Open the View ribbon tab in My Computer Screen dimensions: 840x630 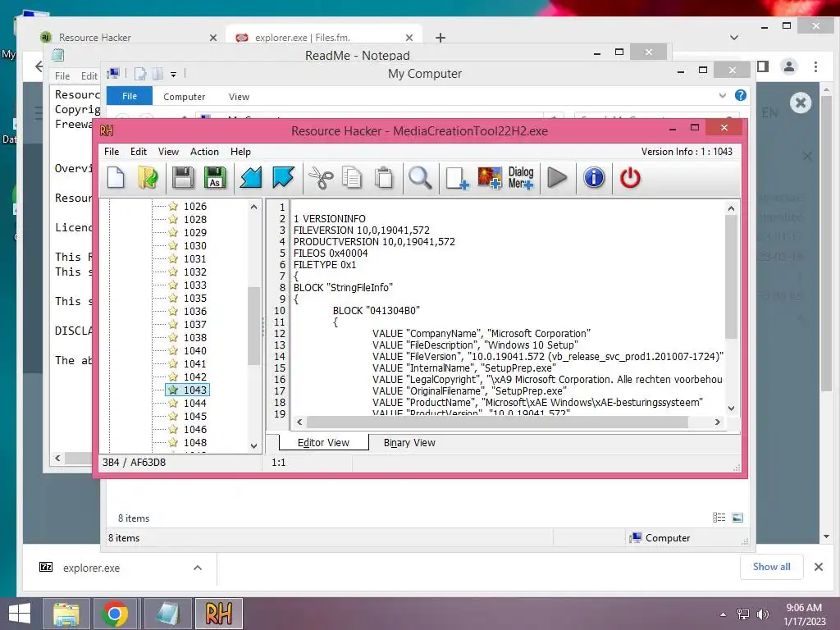[x=239, y=97]
